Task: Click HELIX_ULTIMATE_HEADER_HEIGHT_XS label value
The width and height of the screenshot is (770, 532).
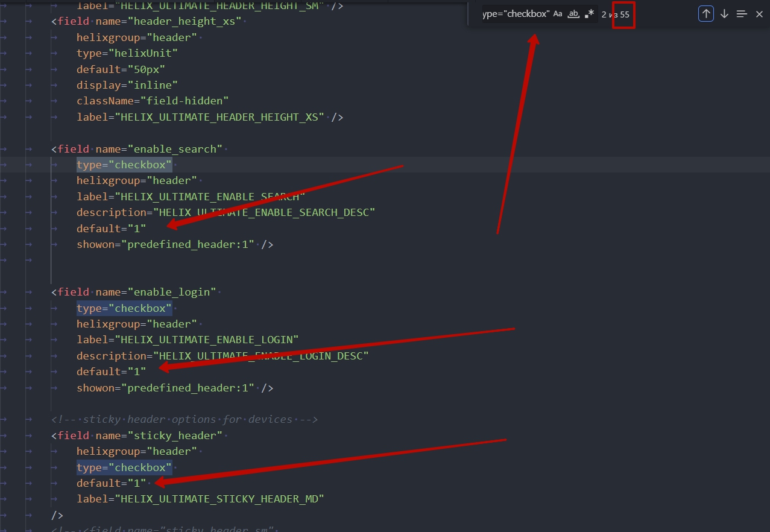Action: pyautogui.click(x=222, y=116)
